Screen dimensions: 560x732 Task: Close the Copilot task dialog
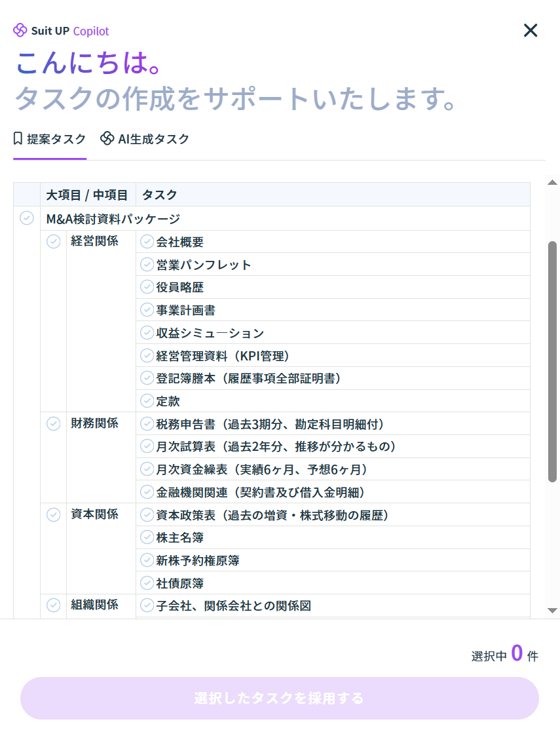[530, 30]
